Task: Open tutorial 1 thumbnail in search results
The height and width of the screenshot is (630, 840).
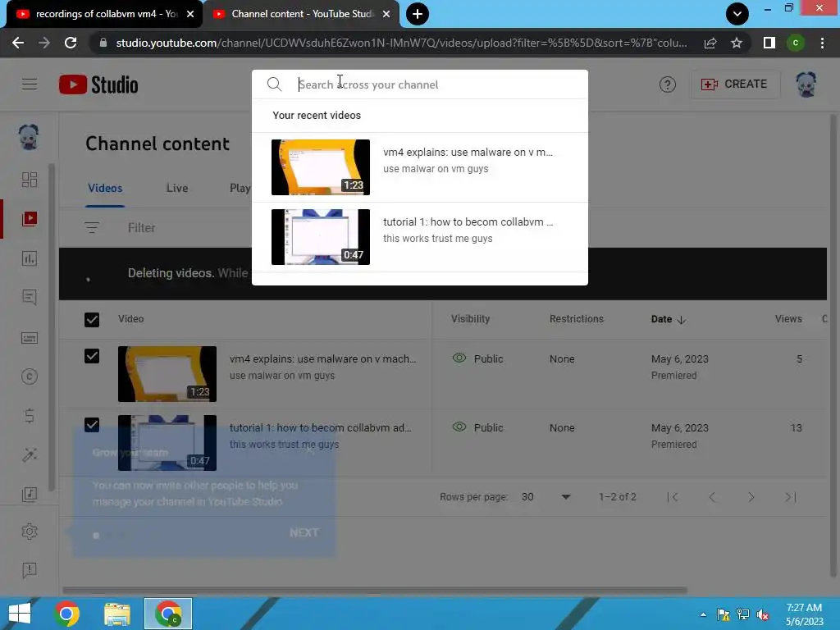Action: [321, 237]
